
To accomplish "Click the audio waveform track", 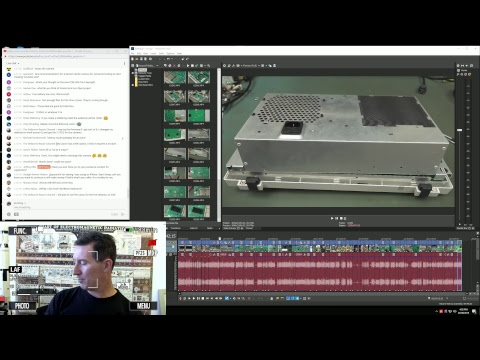I will click(x=320, y=272).
